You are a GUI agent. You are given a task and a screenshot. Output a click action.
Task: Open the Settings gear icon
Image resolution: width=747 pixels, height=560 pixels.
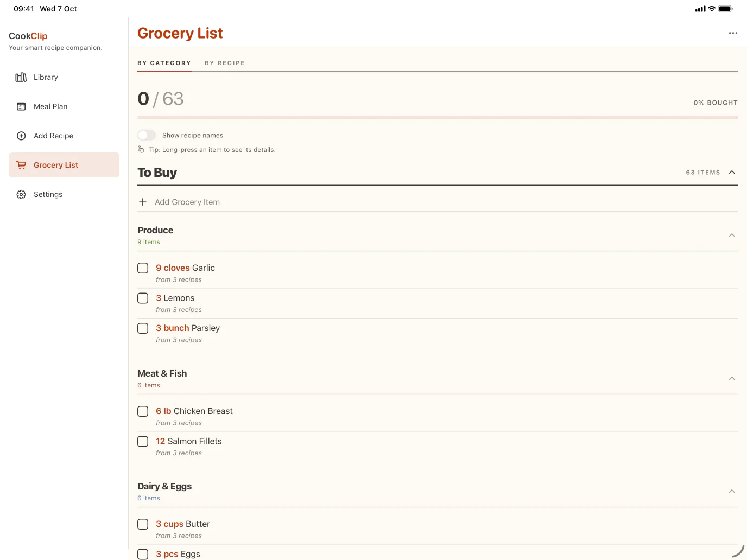tap(21, 194)
